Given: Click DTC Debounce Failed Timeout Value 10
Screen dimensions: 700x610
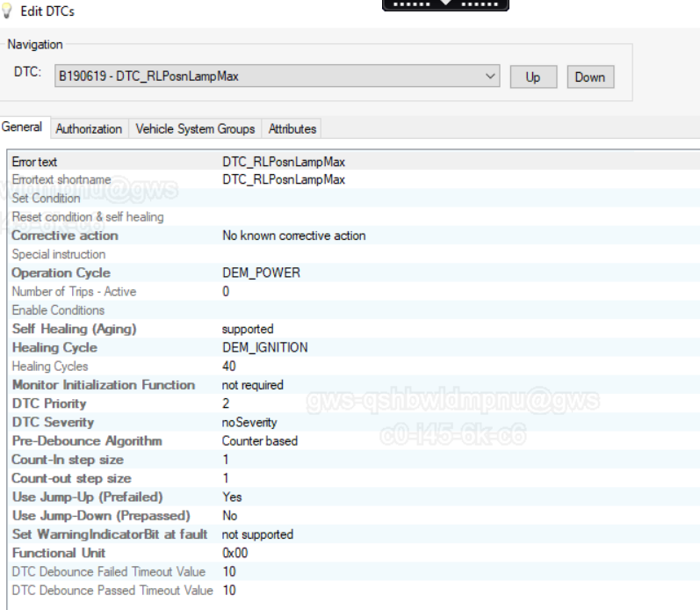Looking at the screenshot, I should click(229, 571).
